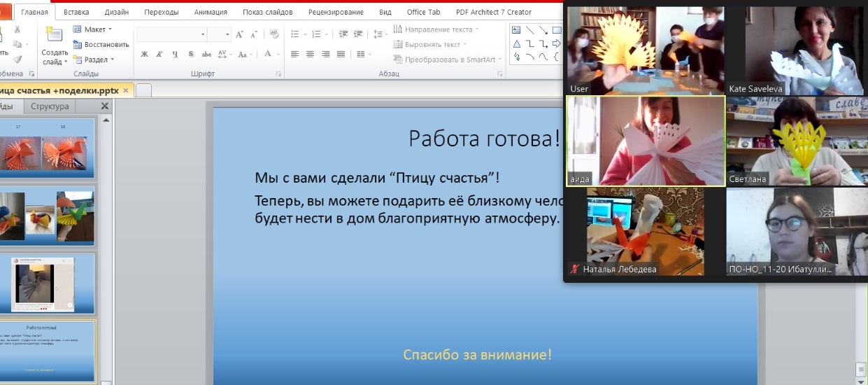
Task: Switch to the Вставка ribbon tab
Action: (x=76, y=12)
